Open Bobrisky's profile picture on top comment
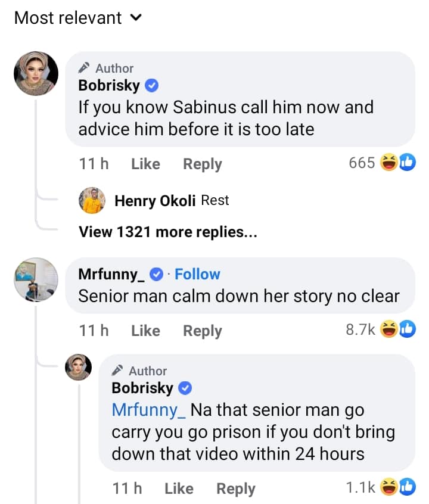 tap(36, 73)
